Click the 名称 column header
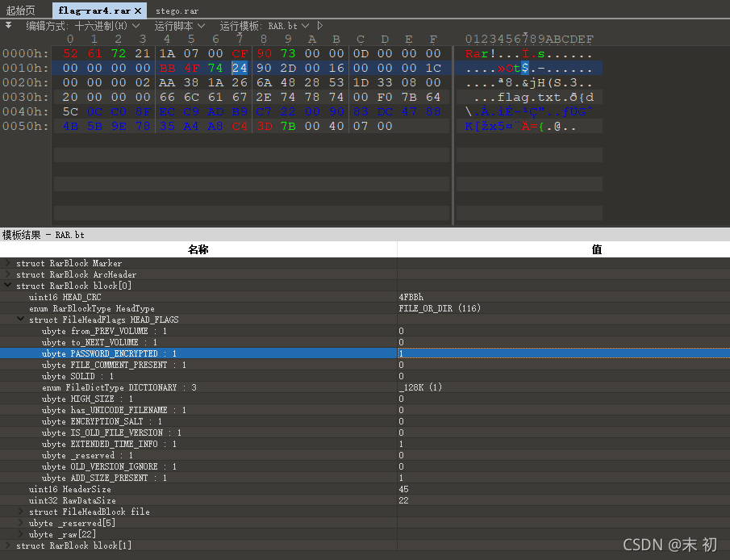730x560 pixels. pos(198,249)
